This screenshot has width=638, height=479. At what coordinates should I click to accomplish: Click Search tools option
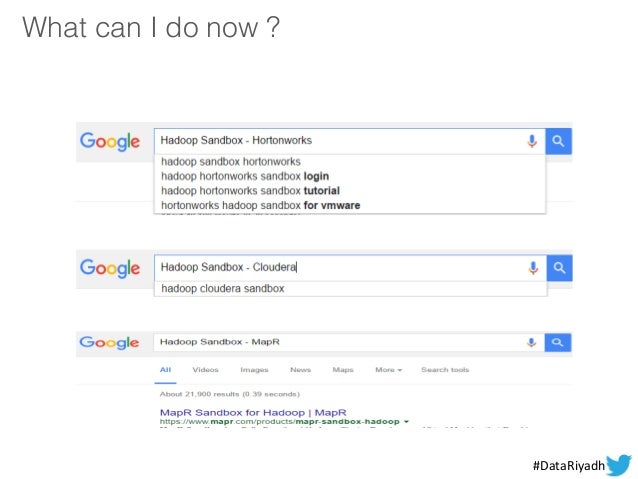tap(445, 370)
